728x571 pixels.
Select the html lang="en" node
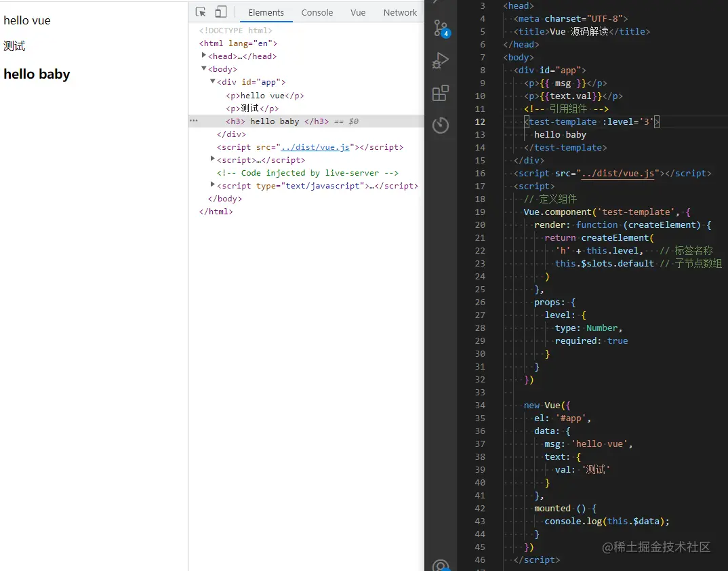238,43
